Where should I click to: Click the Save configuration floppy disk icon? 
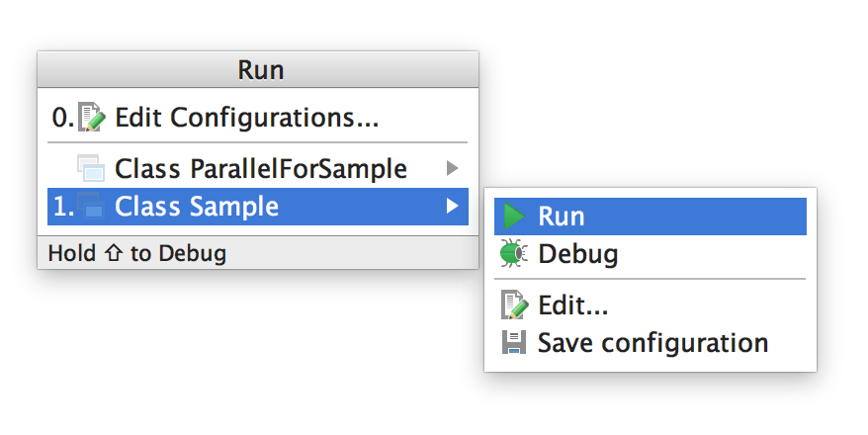click(x=514, y=343)
